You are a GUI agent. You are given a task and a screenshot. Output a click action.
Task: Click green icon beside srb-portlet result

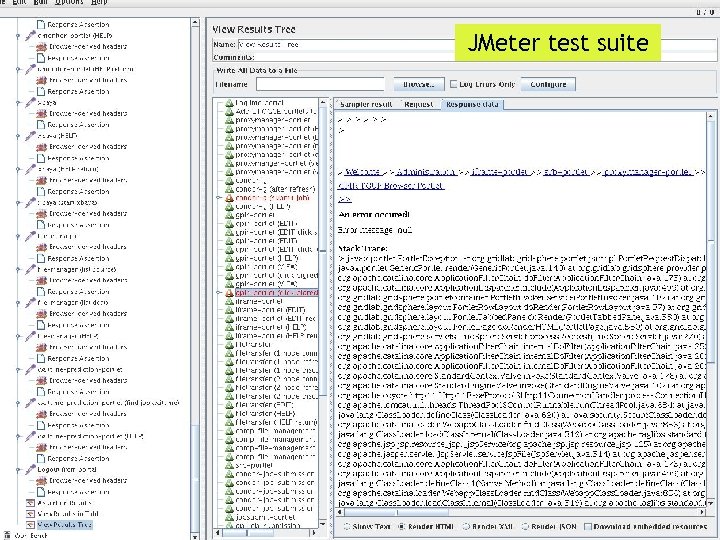click(230, 465)
